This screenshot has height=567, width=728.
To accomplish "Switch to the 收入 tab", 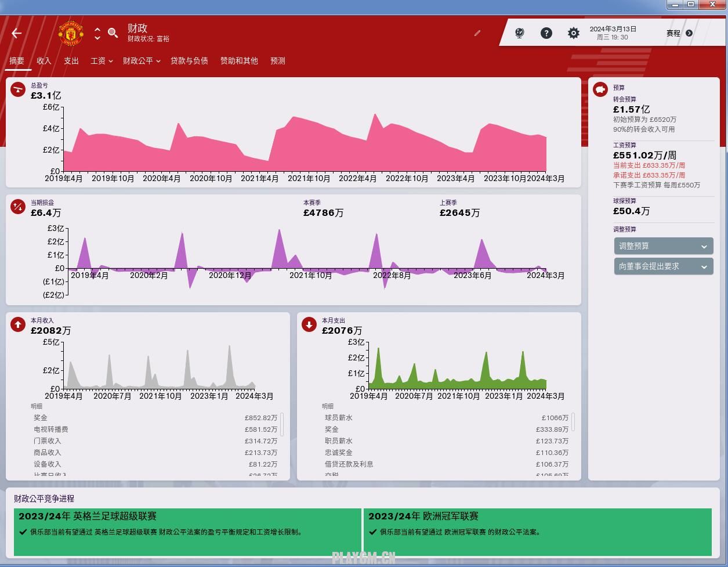I will (x=44, y=60).
